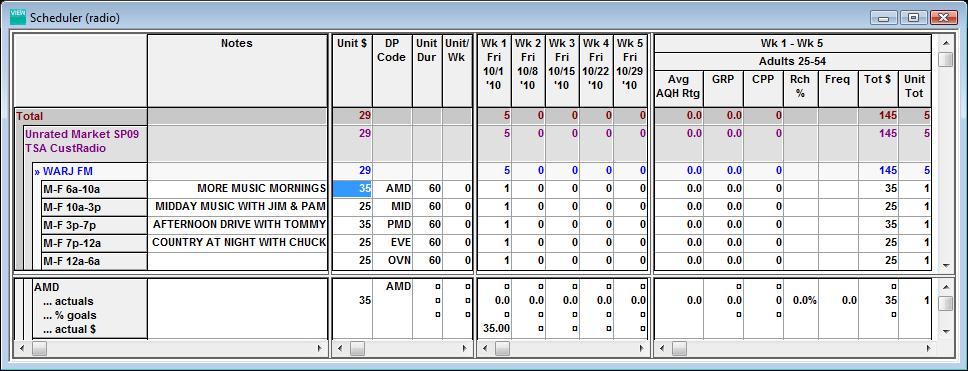Click the Notes pane horizontal scrollbar right arrow
968x371 pixels.
click(320, 348)
